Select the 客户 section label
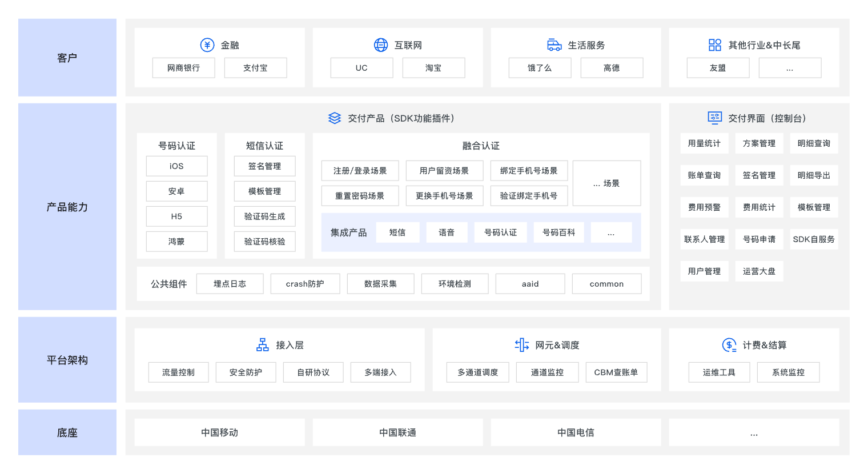 coord(67,57)
